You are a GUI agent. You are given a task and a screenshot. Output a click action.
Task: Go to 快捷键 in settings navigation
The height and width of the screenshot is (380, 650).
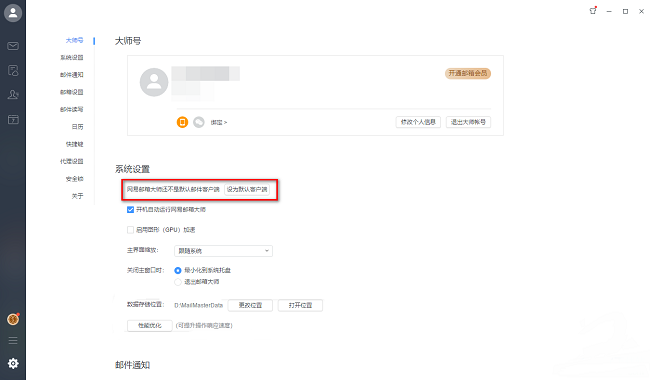tap(75, 144)
